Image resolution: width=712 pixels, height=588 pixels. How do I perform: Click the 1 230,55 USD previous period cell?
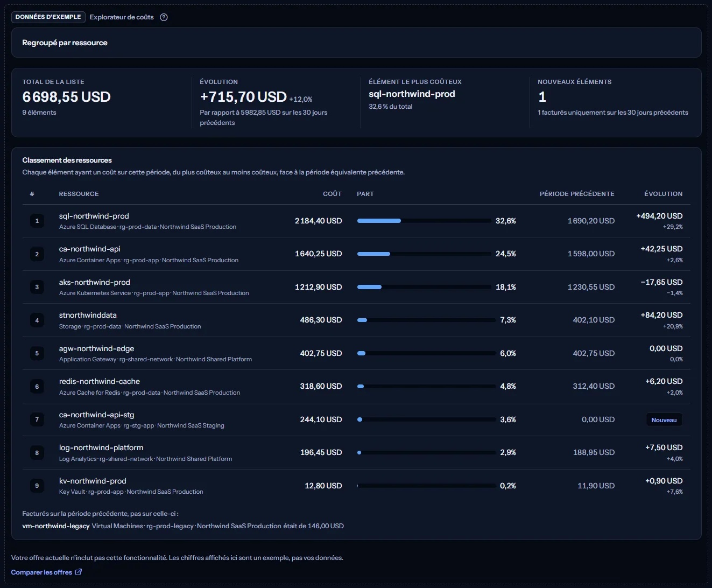point(591,287)
